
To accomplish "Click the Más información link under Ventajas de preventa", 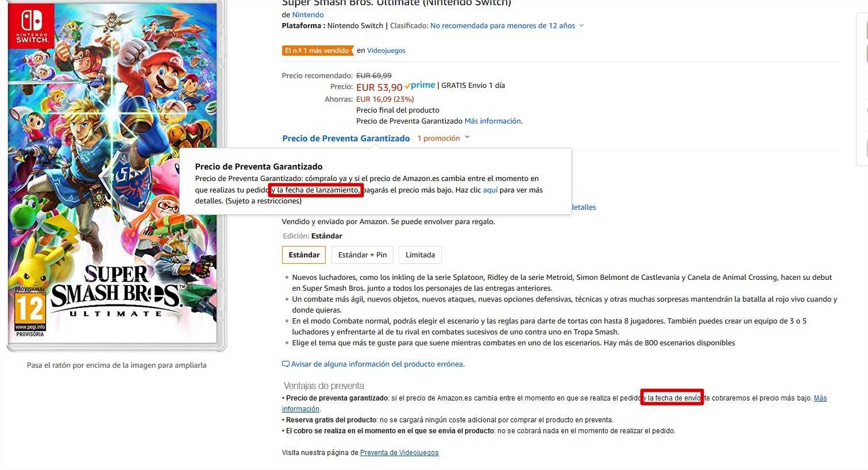I will (820, 398).
